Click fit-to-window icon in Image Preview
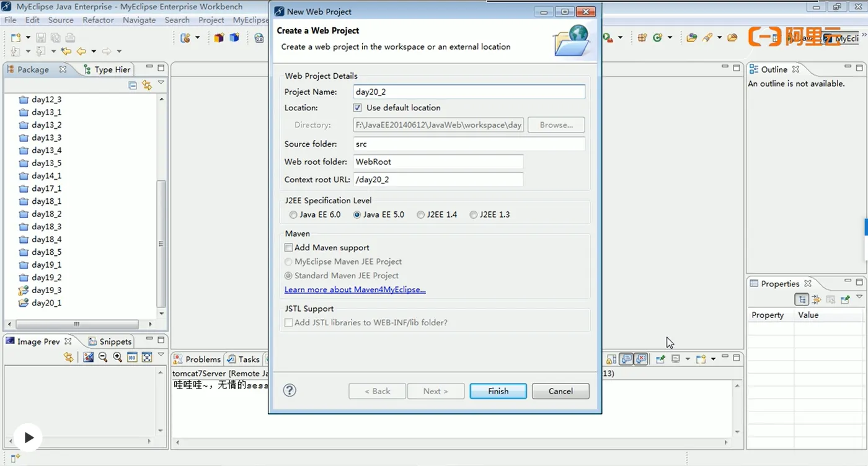Screen dimensions: 868x466 coord(147,358)
